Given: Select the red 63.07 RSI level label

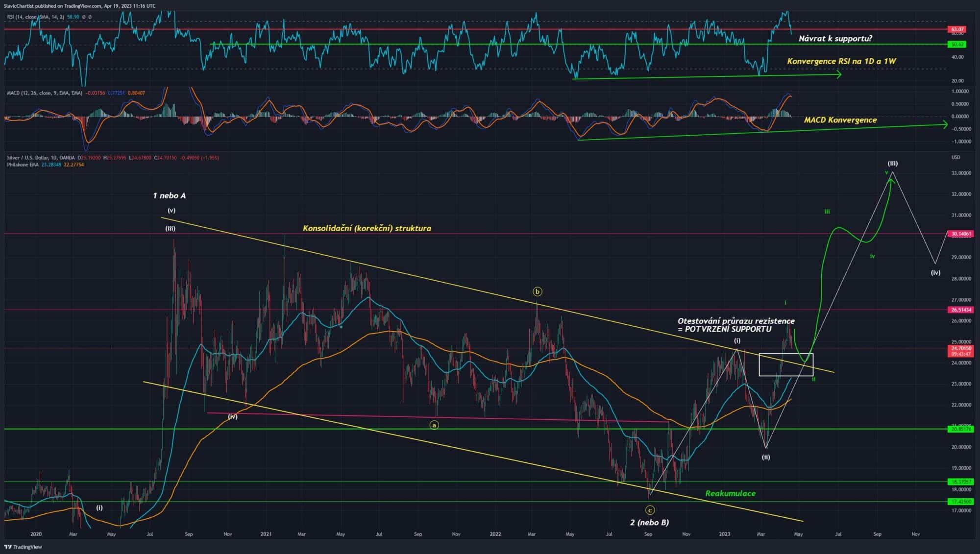Looking at the screenshot, I should coord(957,29).
